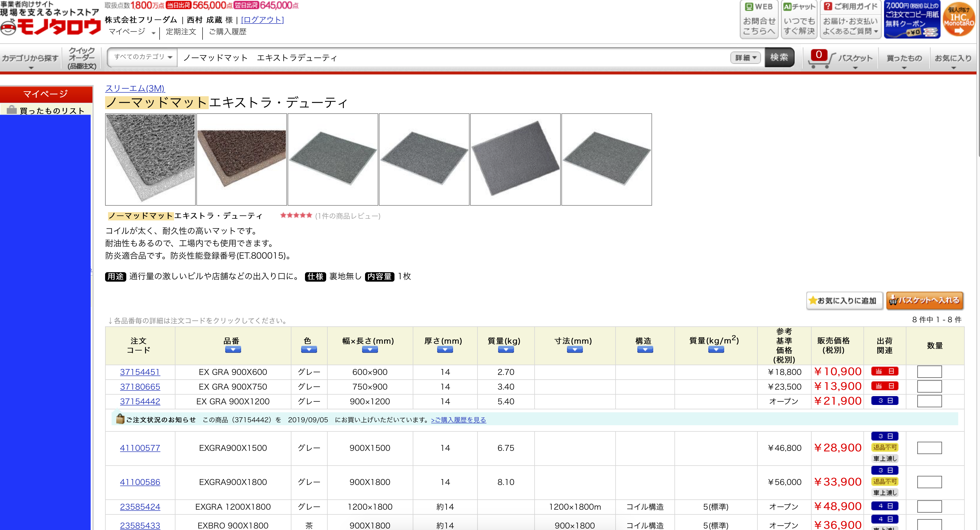The height and width of the screenshot is (530, 980).
Task: Open the 質量(kg/m²) column filter arrow
Action: (x=716, y=350)
